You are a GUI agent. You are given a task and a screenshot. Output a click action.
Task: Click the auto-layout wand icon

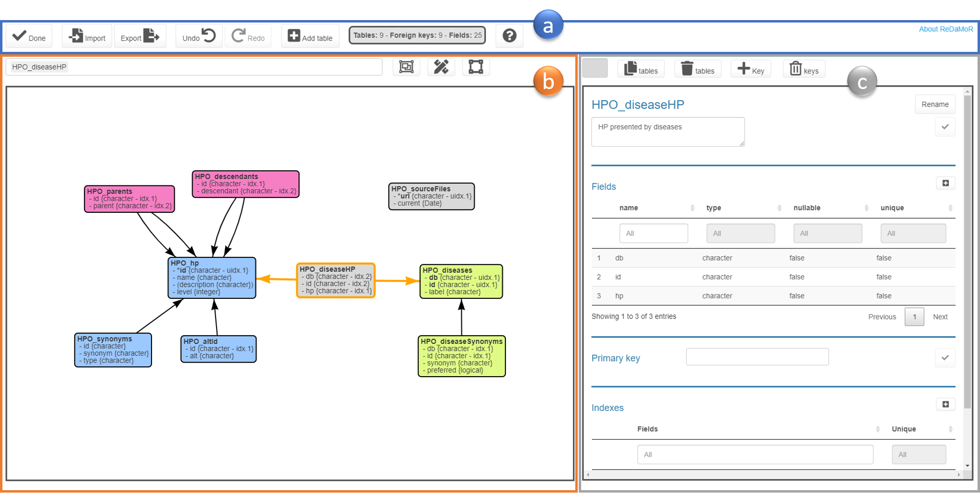pos(441,67)
